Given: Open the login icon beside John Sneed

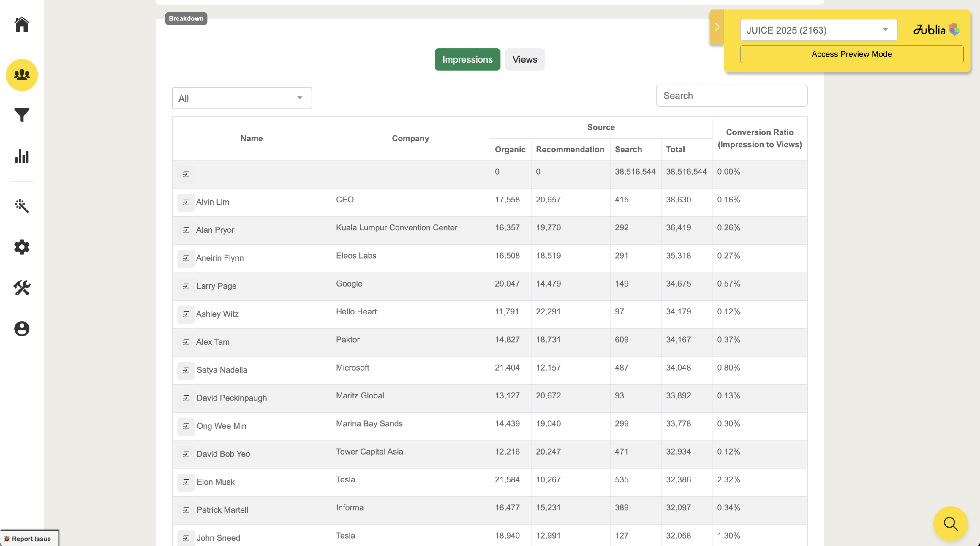Looking at the screenshot, I should [x=186, y=538].
